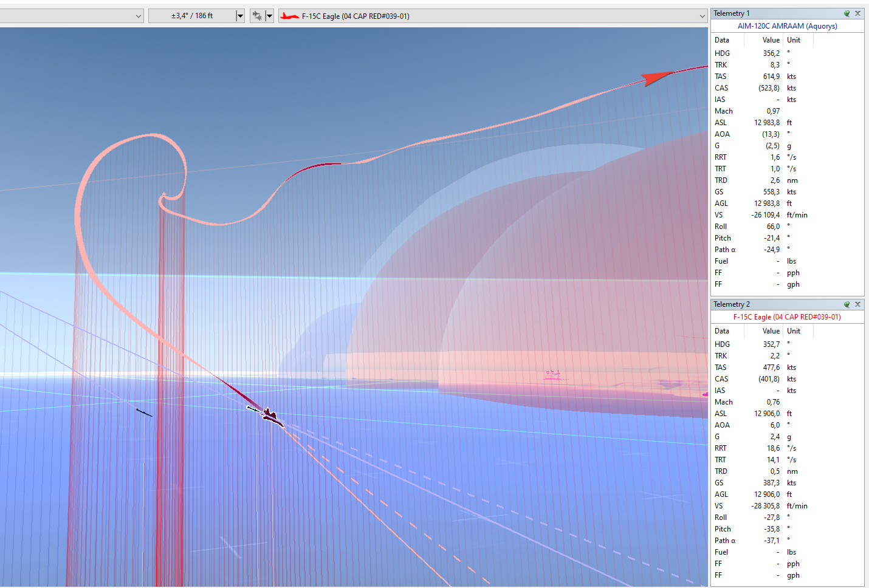
Task: Open dropdown arrow next to aircraft view icon
Action: pyautogui.click(x=269, y=16)
